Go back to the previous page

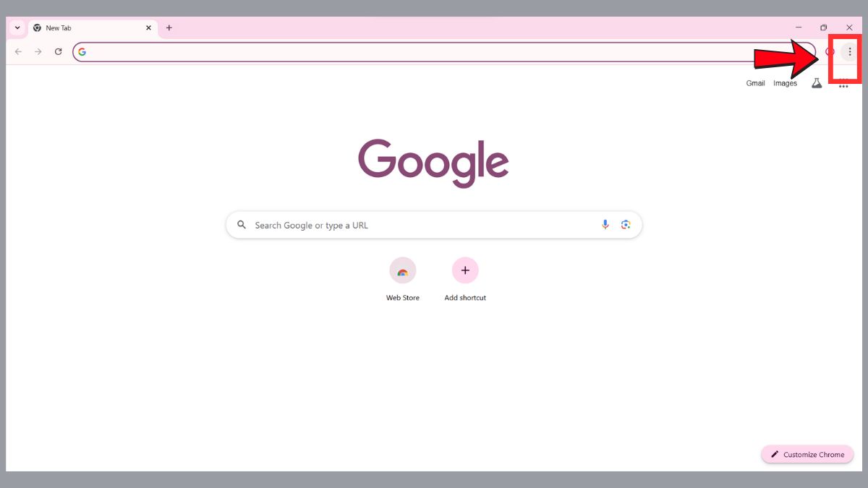click(x=18, y=51)
